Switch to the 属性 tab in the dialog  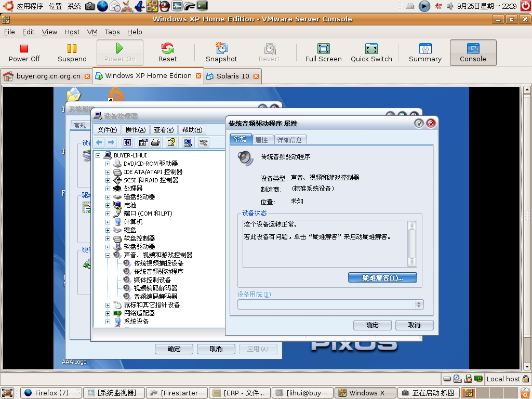tap(262, 140)
